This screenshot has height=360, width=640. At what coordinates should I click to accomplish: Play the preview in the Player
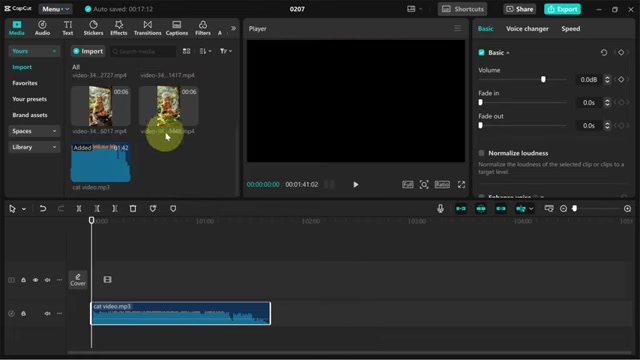[x=356, y=184]
